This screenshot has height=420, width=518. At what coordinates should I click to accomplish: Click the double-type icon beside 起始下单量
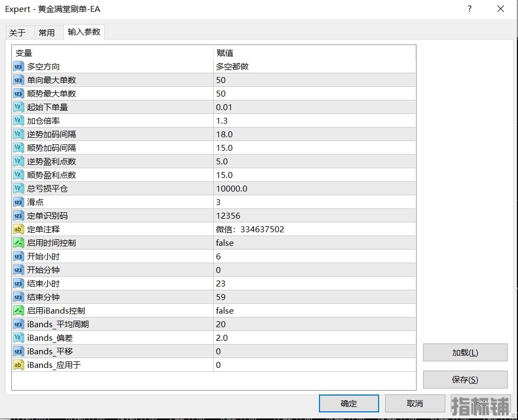[x=18, y=107]
